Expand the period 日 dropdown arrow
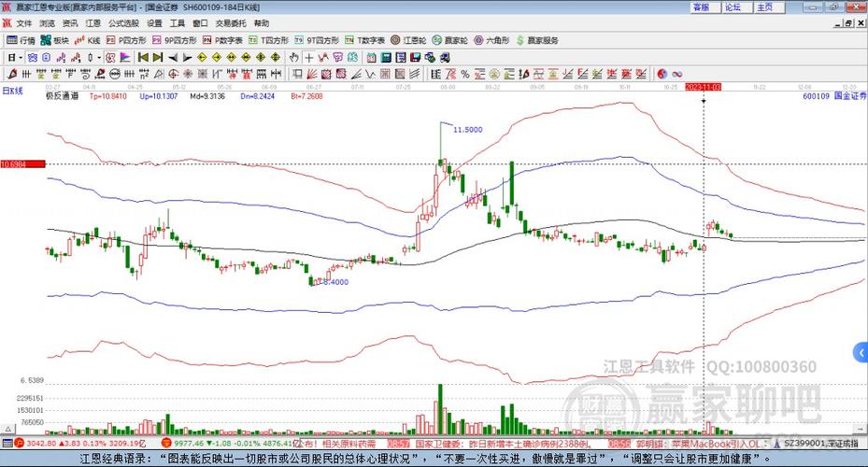The height and width of the screenshot is (467, 868). pos(21,57)
